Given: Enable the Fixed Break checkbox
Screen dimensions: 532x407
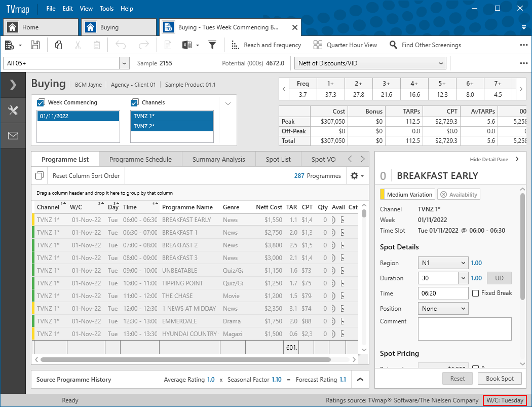Looking at the screenshot, I should point(476,293).
